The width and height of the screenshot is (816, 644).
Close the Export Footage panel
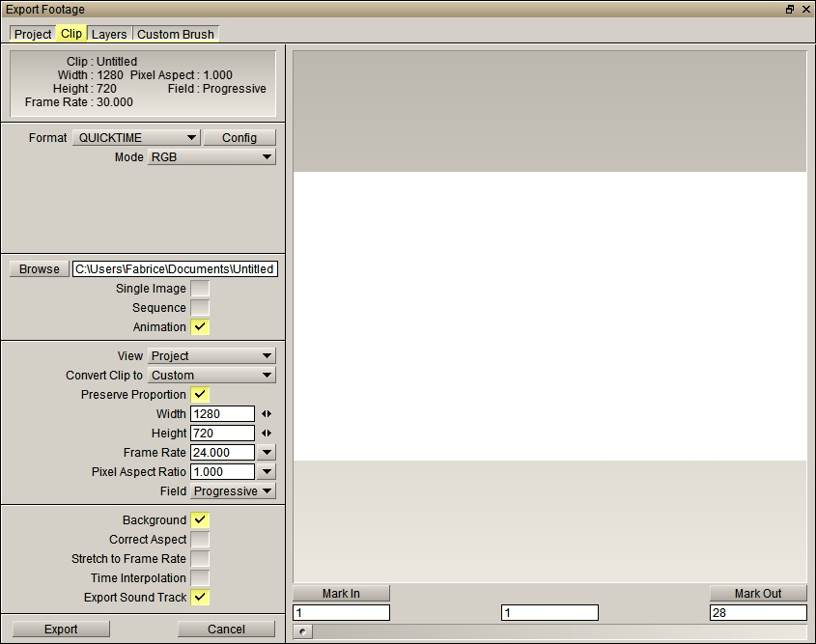tap(806, 10)
